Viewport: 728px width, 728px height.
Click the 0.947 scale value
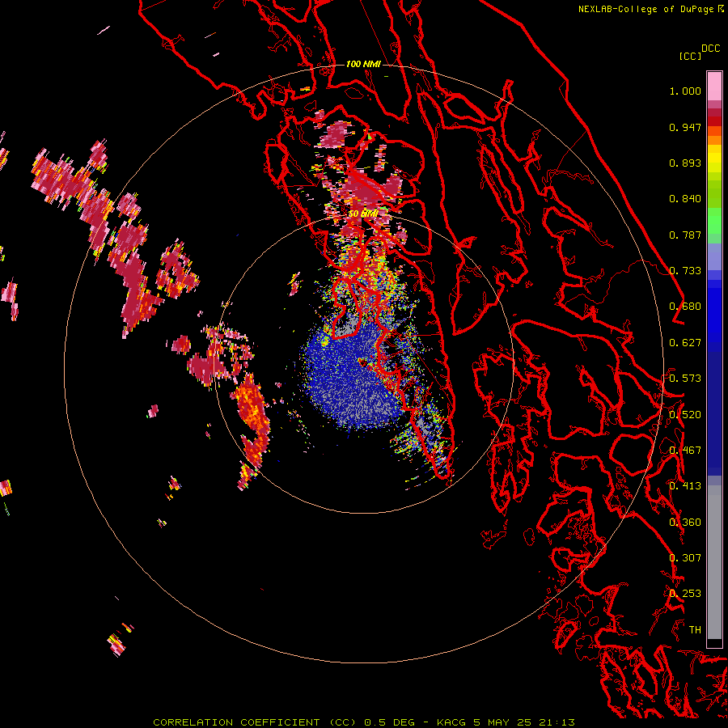click(685, 127)
